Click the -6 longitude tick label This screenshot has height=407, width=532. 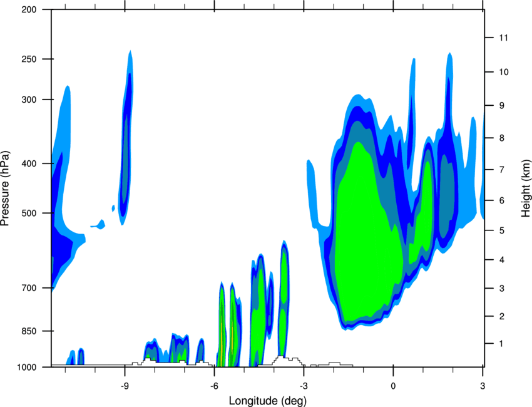[214, 386]
